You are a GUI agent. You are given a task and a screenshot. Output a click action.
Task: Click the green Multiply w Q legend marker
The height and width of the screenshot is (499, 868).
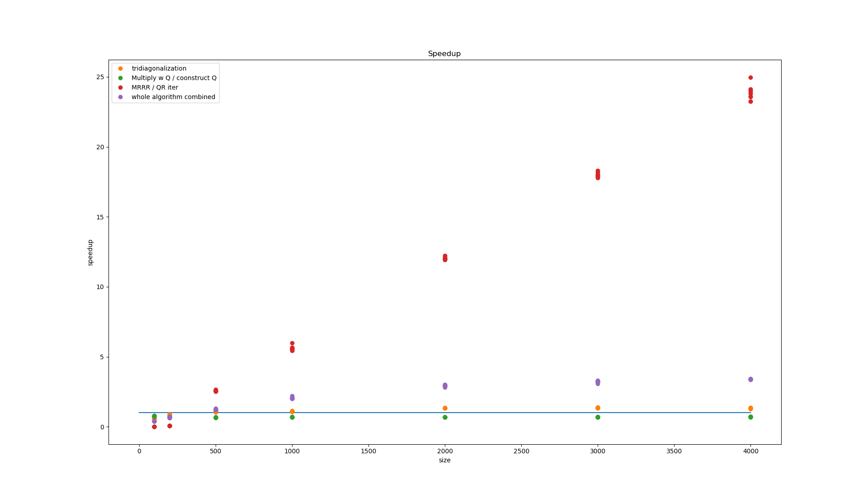click(x=120, y=78)
